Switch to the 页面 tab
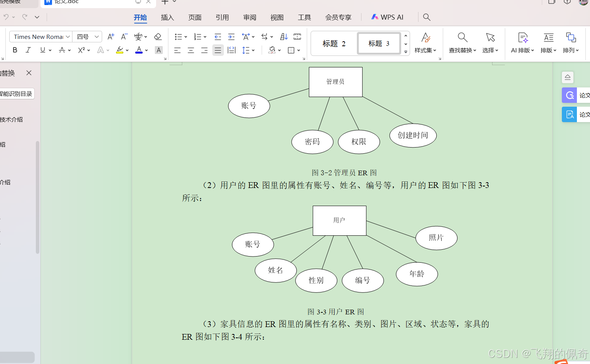The image size is (590, 364). pyautogui.click(x=195, y=17)
